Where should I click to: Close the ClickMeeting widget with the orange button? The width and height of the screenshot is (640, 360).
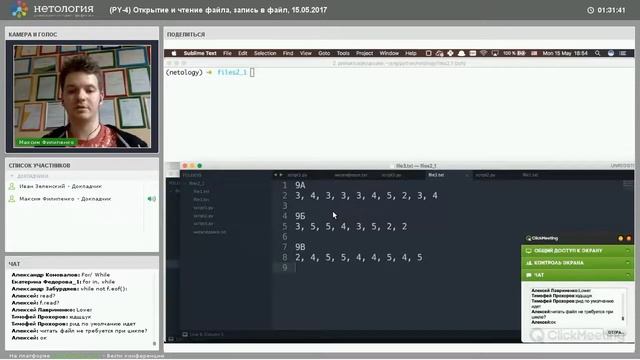(629, 238)
